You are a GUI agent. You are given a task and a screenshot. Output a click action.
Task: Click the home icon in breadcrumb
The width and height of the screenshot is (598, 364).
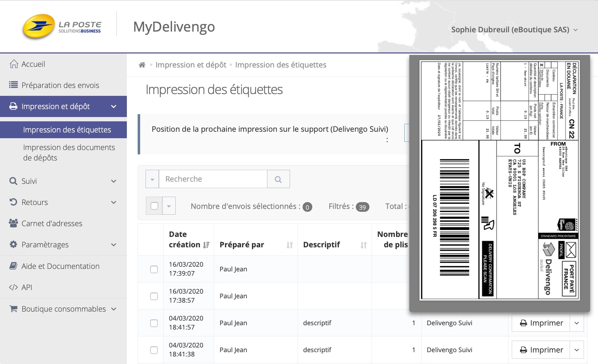click(142, 65)
